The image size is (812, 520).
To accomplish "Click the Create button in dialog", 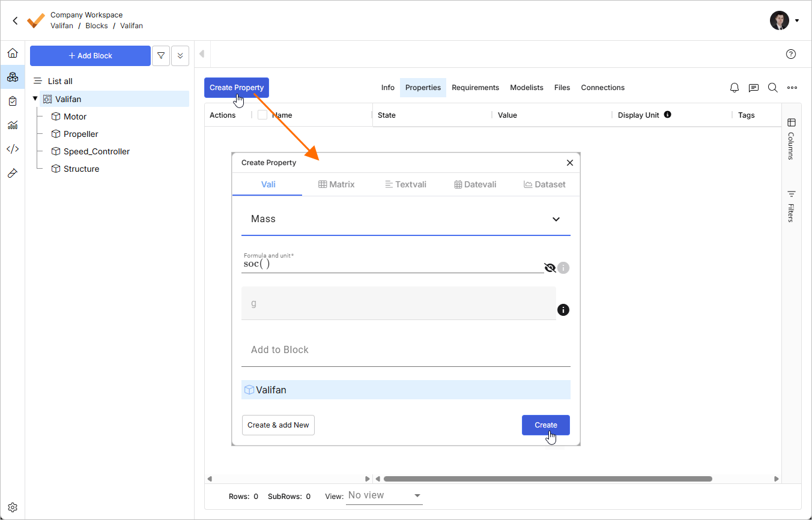I will (x=545, y=425).
